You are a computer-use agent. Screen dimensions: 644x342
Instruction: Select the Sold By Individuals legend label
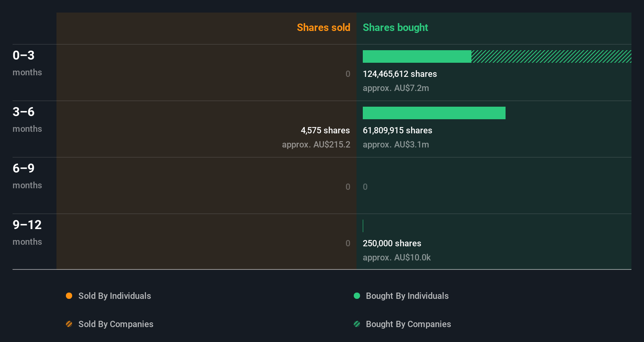point(115,296)
